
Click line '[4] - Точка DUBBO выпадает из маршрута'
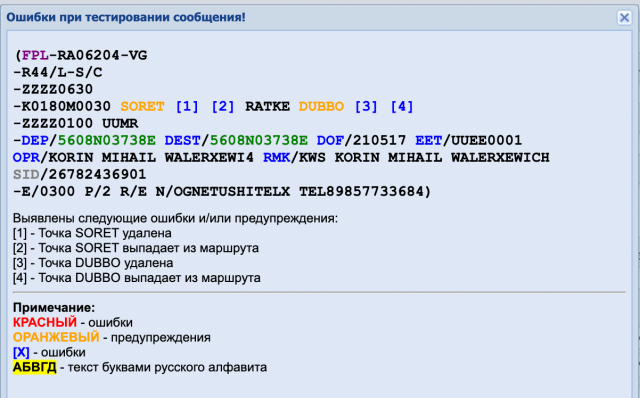(x=137, y=278)
